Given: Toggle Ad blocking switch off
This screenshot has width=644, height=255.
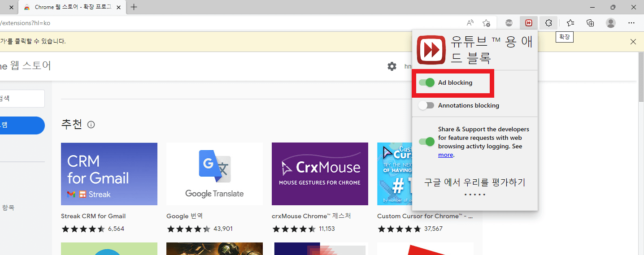Looking at the screenshot, I should coord(426,82).
